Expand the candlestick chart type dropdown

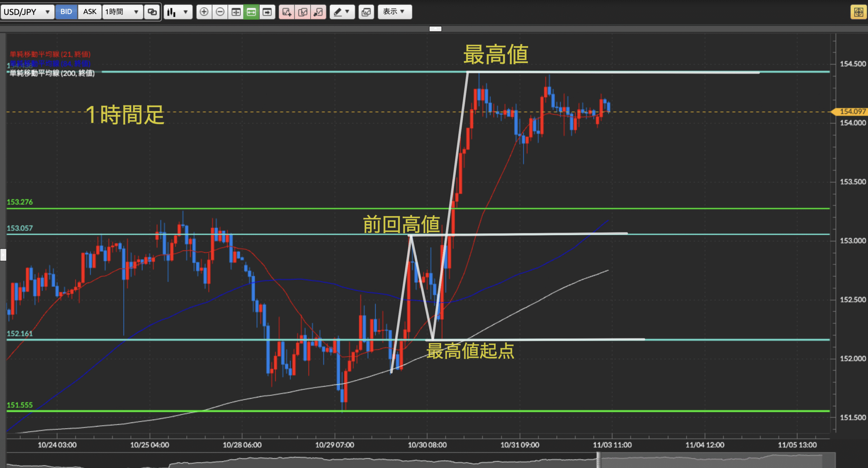coord(178,12)
